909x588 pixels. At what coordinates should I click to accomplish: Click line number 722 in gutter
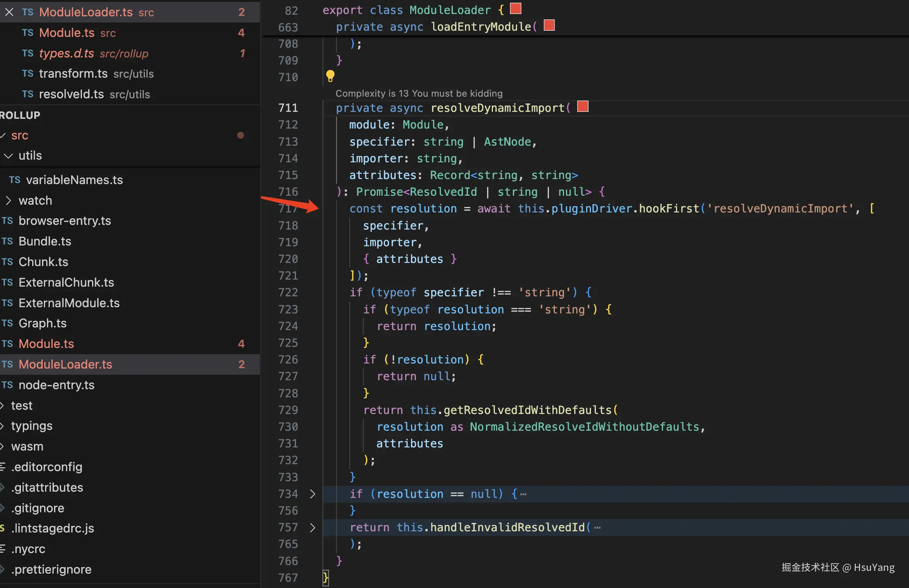click(288, 292)
